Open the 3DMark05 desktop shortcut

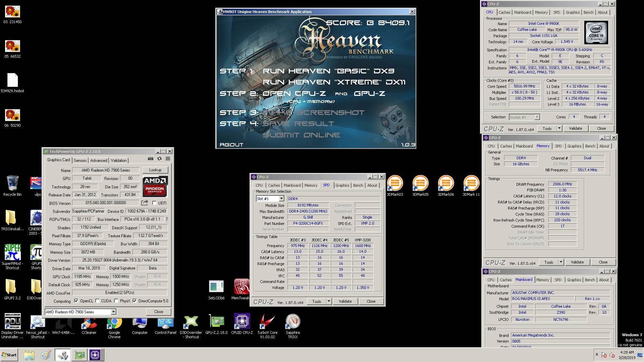point(420,185)
